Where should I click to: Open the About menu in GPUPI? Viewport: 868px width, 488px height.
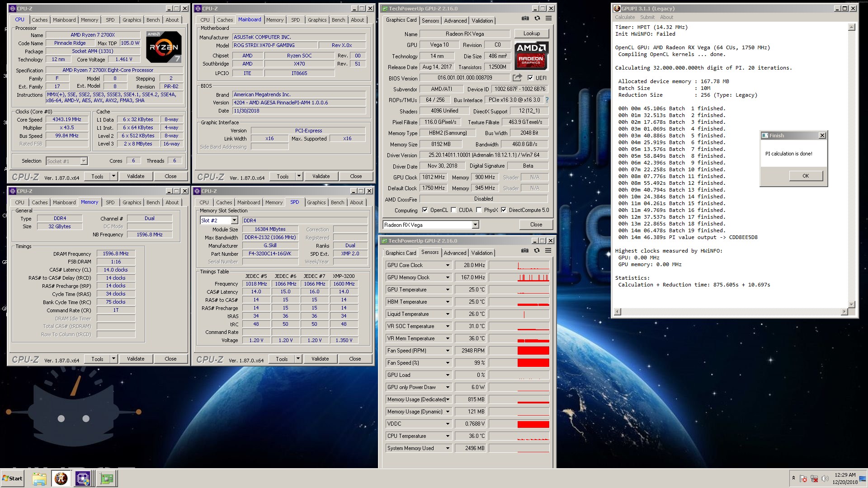click(x=666, y=17)
